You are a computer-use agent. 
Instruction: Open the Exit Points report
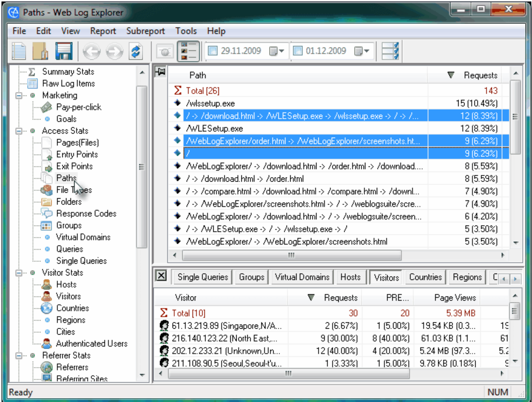(74, 166)
